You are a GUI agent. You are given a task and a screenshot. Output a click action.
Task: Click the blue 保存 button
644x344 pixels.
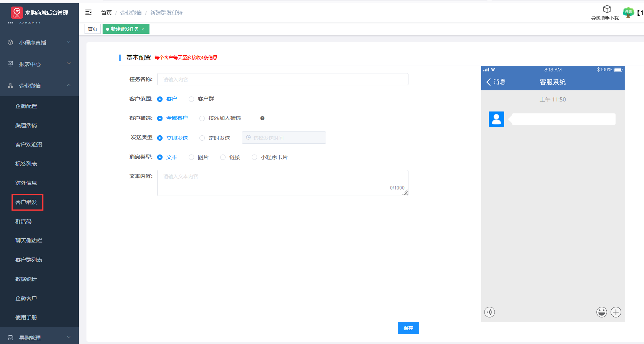408,328
